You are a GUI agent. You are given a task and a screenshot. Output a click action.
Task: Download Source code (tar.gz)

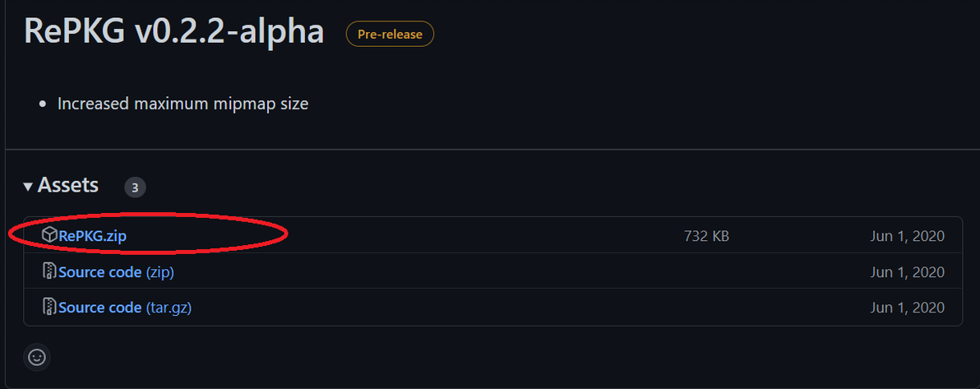tap(125, 308)
